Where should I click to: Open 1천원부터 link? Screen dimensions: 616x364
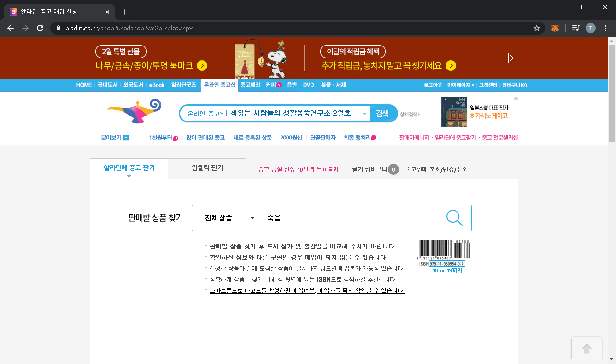(x=164, y=138)
